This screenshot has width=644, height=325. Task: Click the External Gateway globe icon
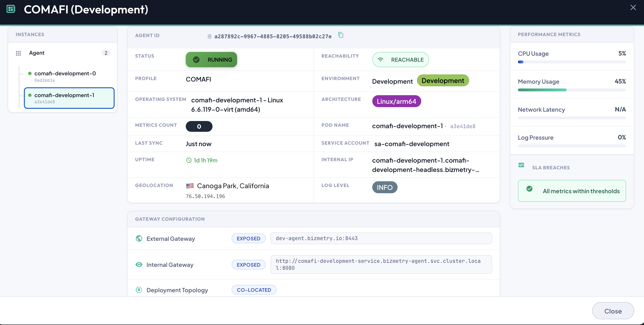tap(139, 238)
